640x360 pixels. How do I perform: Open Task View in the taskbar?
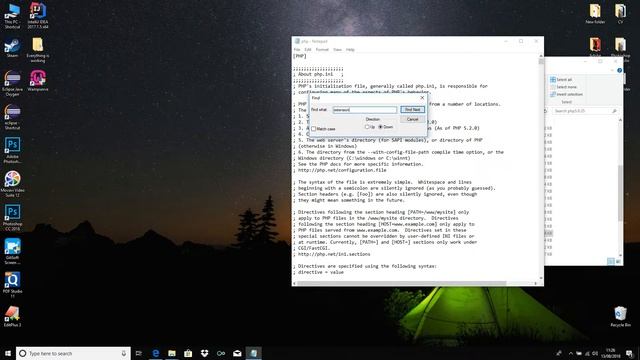click(x=139, y=353)
